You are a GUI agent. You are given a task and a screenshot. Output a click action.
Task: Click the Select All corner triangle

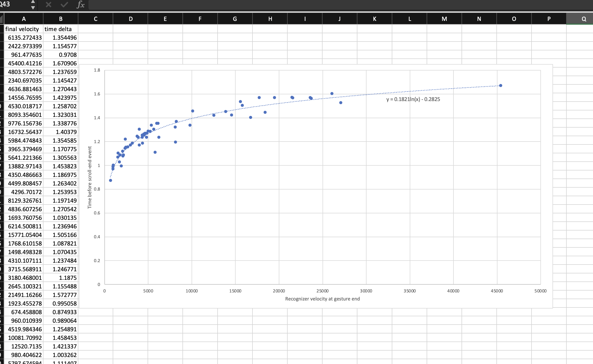point(2,19)
